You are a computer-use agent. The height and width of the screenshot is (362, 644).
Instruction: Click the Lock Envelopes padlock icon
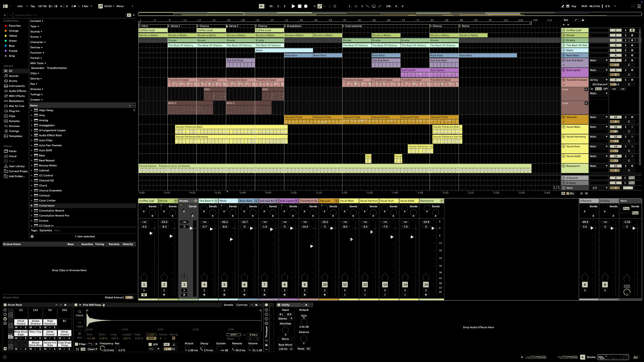(583, 20)
